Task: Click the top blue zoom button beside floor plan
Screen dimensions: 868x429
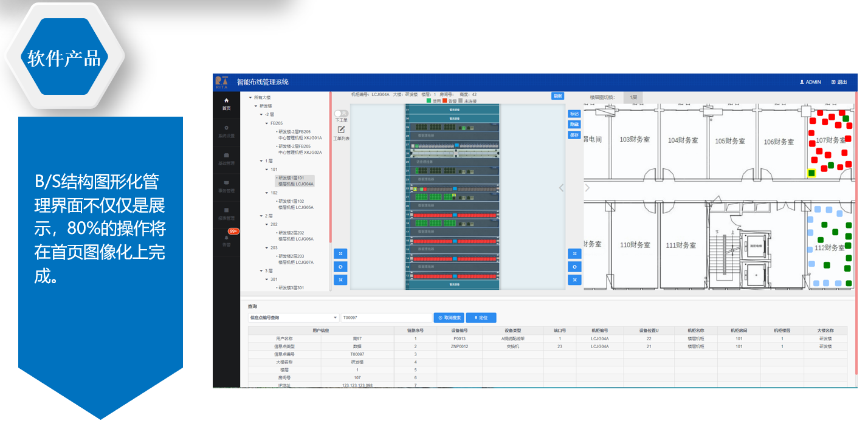Action: point(574,253)
